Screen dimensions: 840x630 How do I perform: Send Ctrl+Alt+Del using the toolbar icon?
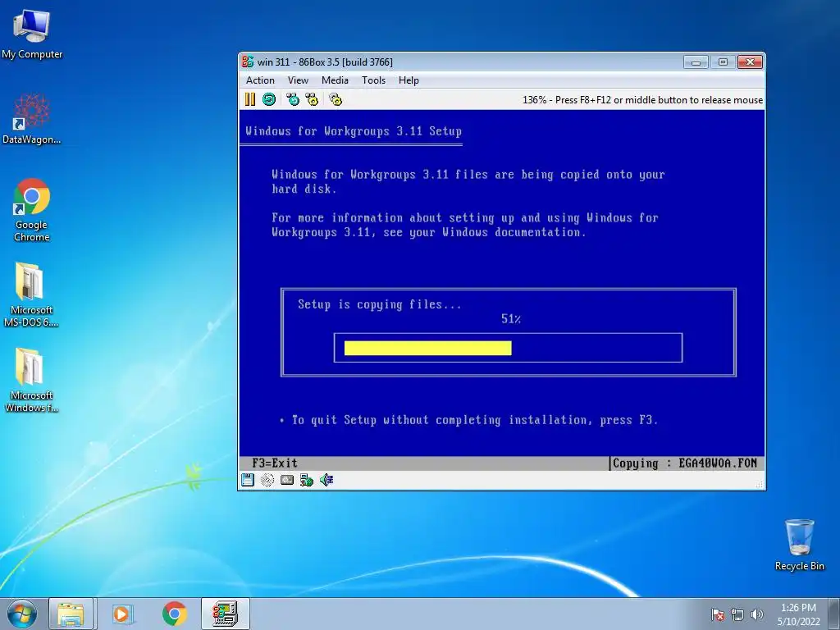tap(293, 99)
